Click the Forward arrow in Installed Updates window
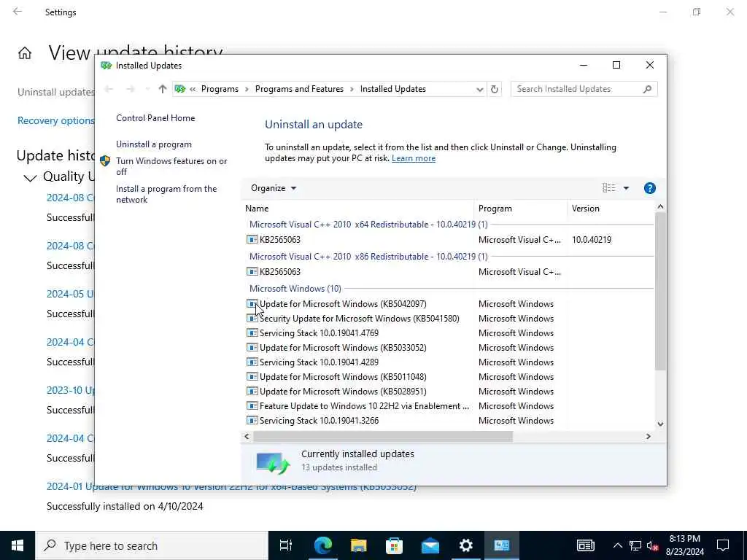The width and height of the screenshot is (747, 560). (x=130, y=89)
